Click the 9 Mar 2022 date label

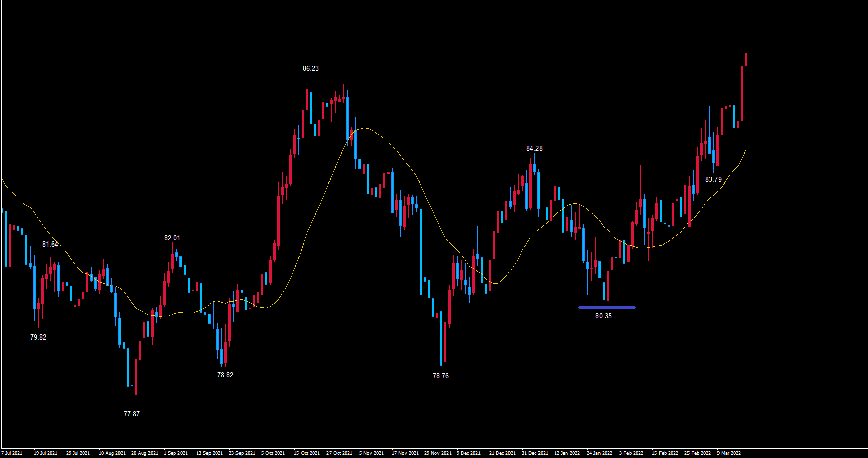729,453
